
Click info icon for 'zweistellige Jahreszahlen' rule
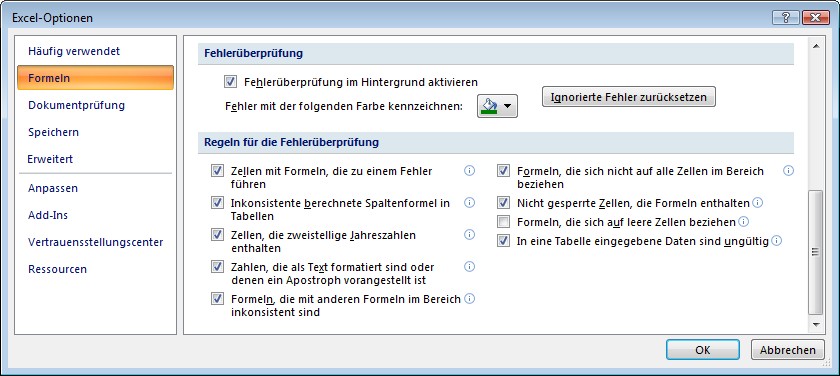point(469,234)
